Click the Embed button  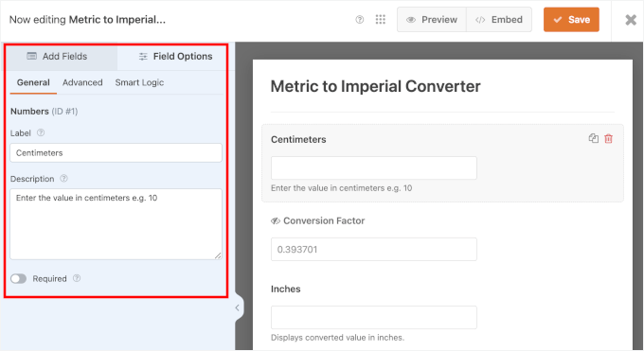coord(499,20)
